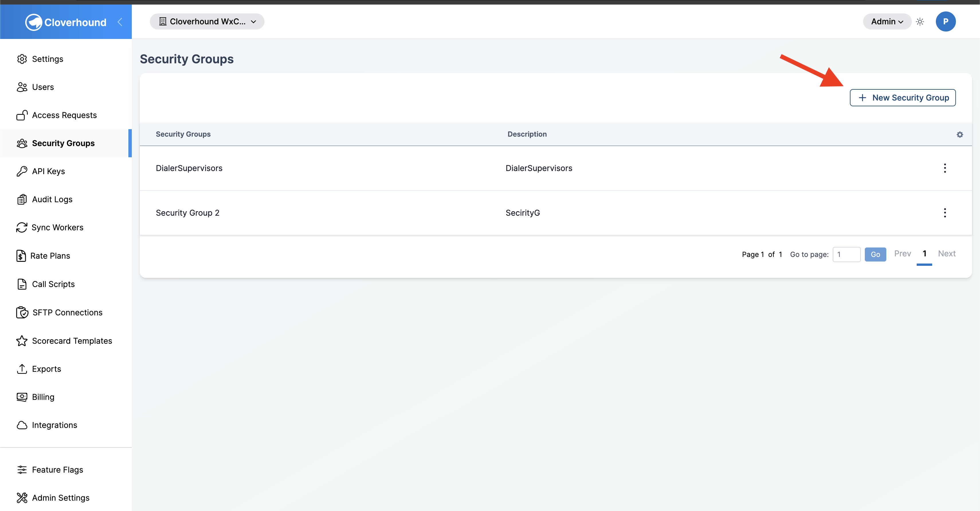Image resolution: width=980 pixels, height=511 pixels.
Task: Click the Admin Settings tools icon
Action: click(x=22, y=498)
